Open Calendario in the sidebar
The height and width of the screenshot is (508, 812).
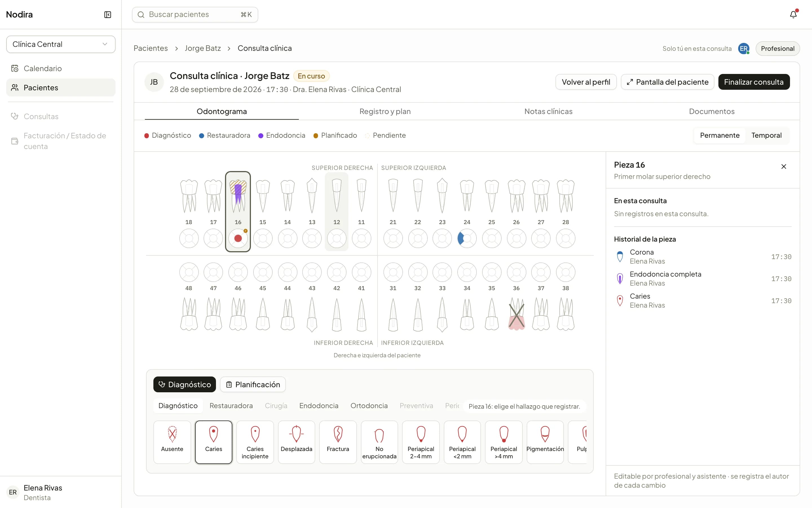61,69
